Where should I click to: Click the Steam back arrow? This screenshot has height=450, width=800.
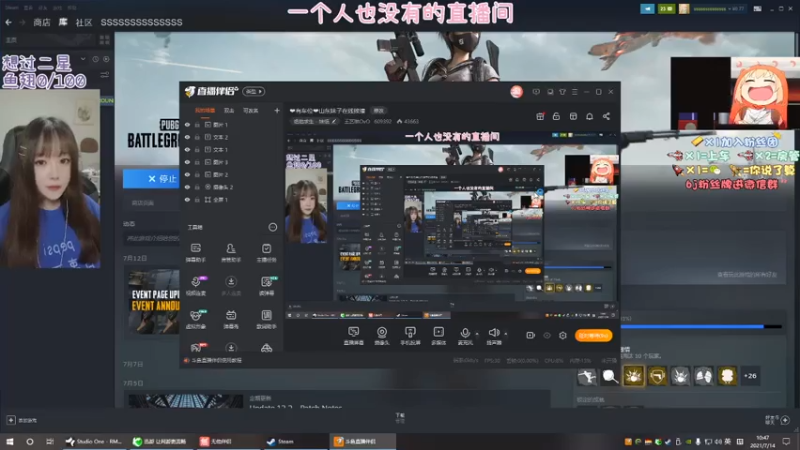pos(8,22)
